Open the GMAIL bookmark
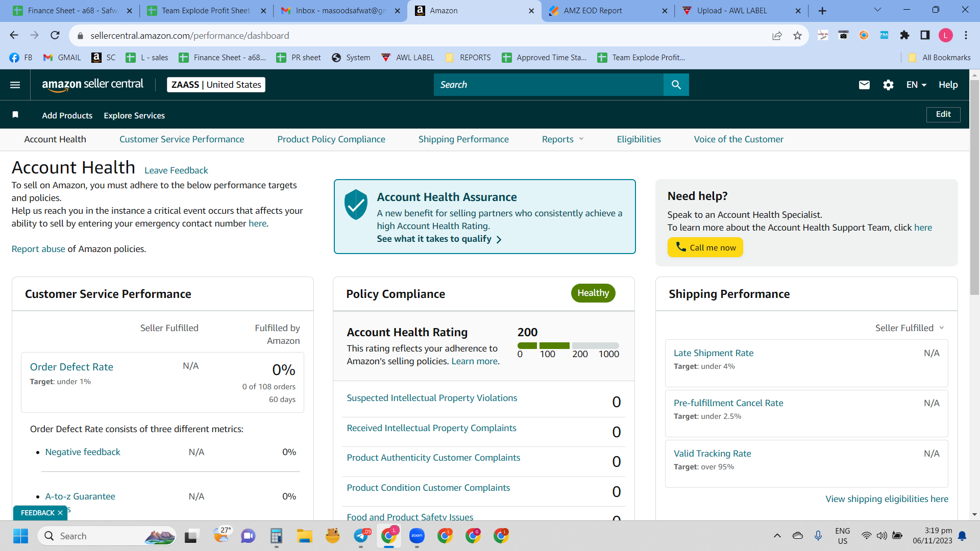Image resolution: width=980 pixels, height=551 pixels. coord(62,58)
